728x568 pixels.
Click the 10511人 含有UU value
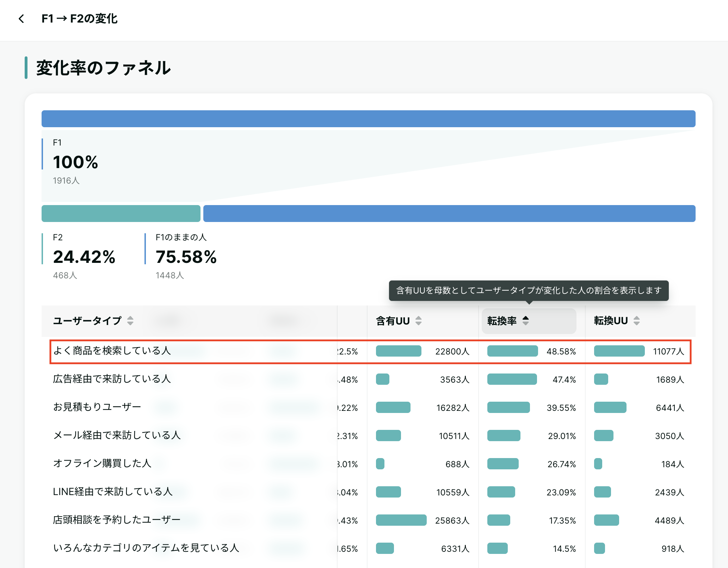pos(454,436)
